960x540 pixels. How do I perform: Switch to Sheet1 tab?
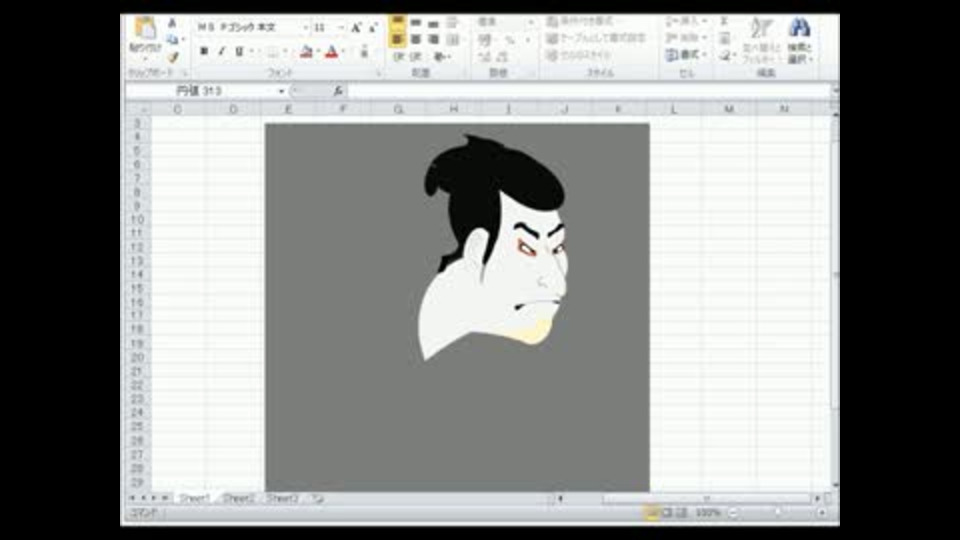[195, 499]
